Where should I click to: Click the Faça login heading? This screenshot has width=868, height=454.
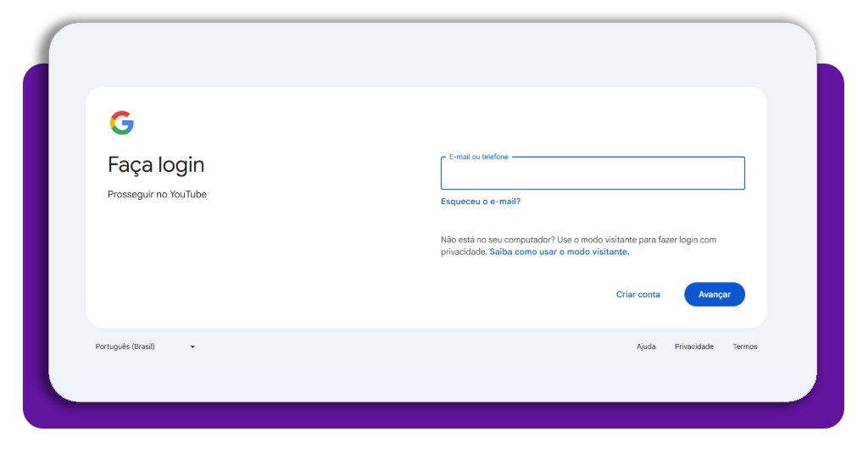[x=156, y=164]
